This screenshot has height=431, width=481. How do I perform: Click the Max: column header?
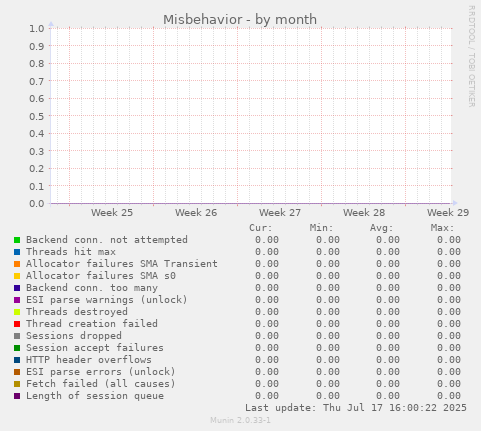[442, 228]
